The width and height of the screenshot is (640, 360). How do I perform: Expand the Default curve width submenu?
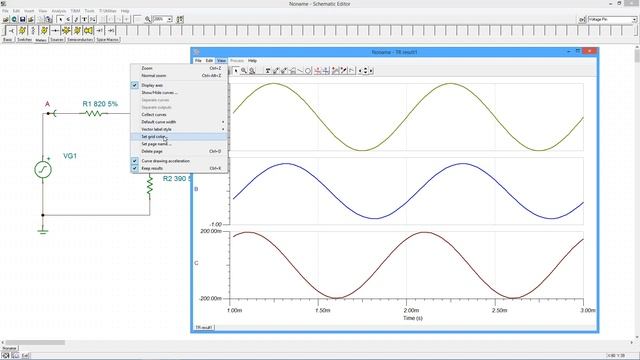179,122
